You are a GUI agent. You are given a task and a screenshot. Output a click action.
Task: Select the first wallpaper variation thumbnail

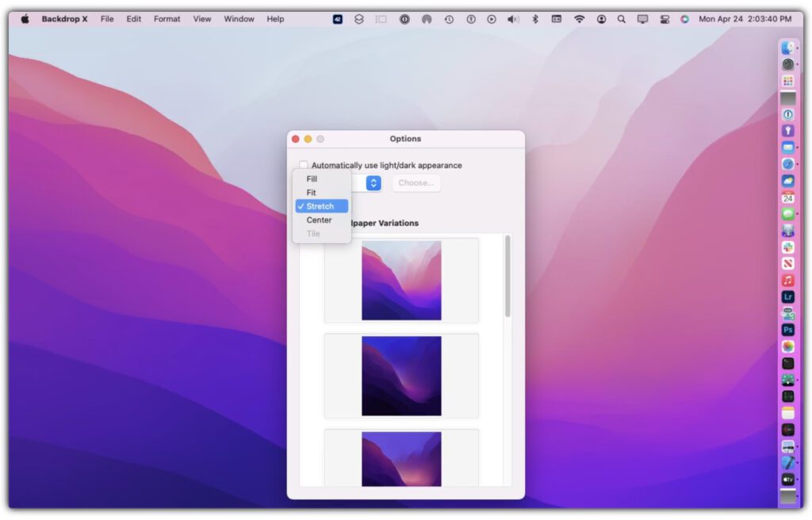[x=401, y=281]
